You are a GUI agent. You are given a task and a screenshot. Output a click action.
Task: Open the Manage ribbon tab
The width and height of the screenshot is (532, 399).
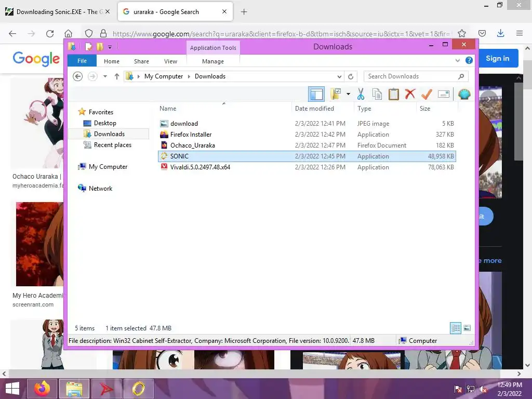(212, 61)
